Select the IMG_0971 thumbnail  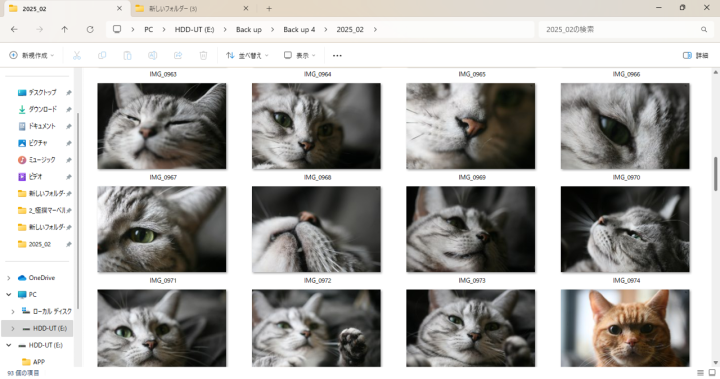click(x=162, y=229)
